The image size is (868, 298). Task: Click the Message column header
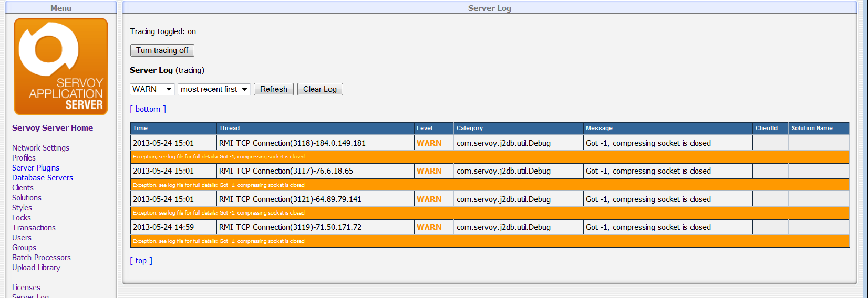(668, 128)
